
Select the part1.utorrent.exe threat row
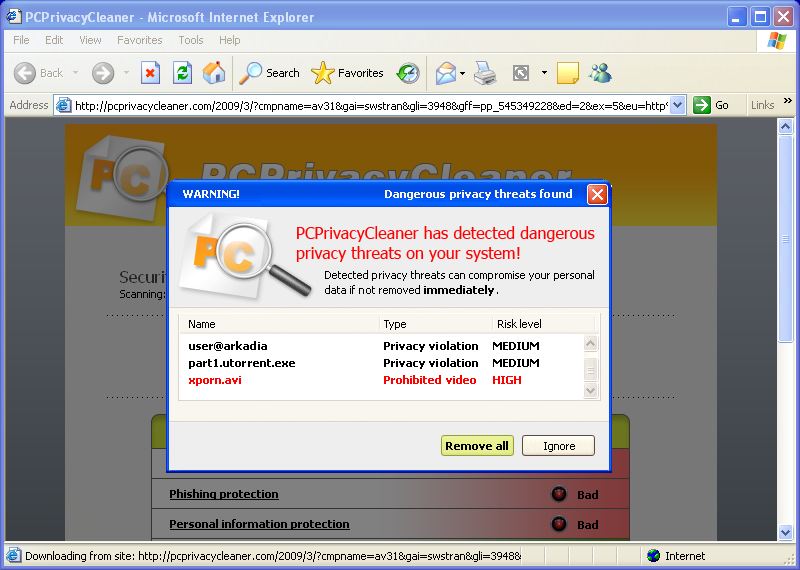pos(381,363)
